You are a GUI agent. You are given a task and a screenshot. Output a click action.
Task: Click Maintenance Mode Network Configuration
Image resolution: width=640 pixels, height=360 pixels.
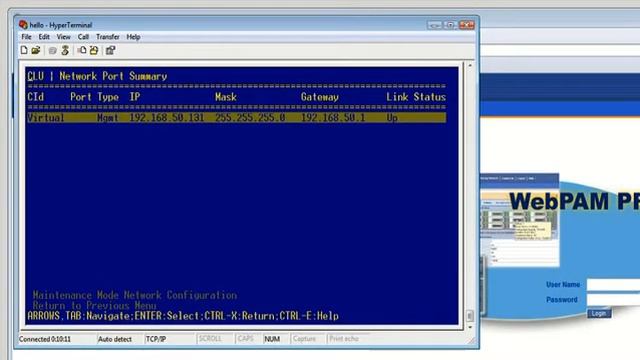[135, 295]
